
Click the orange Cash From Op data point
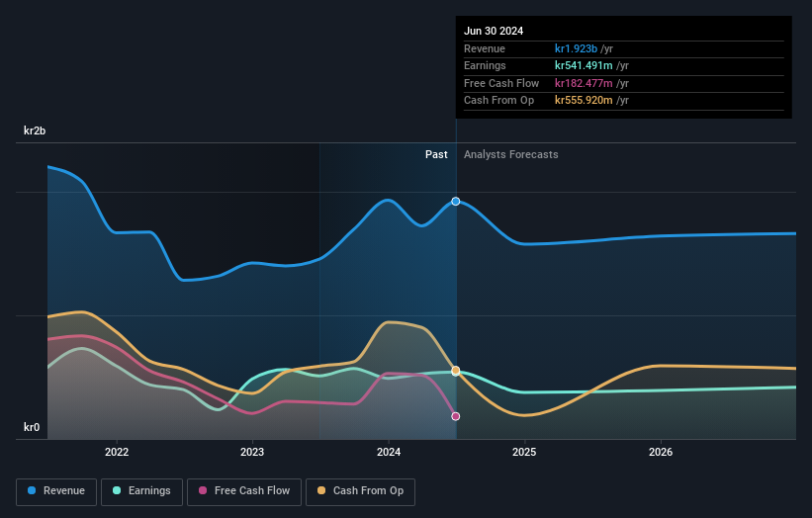pyautogui.click(x=456, y=371)
